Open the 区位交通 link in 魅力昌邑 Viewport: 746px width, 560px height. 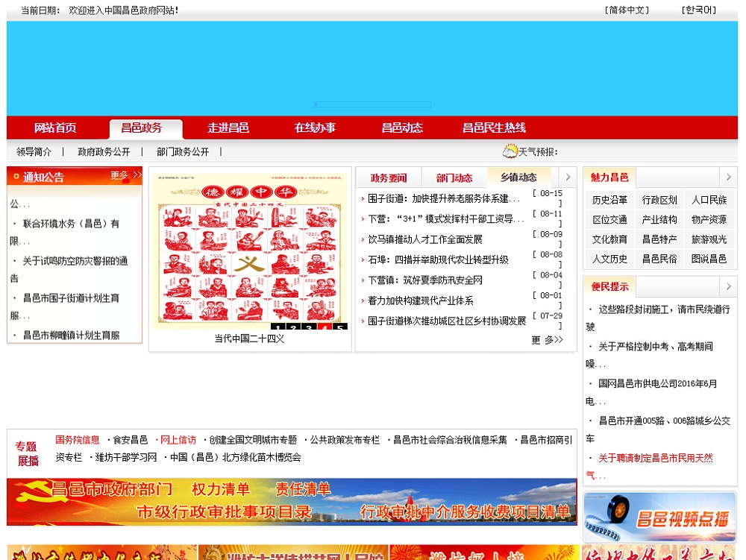pyautogui.click(x=609, y=220)
